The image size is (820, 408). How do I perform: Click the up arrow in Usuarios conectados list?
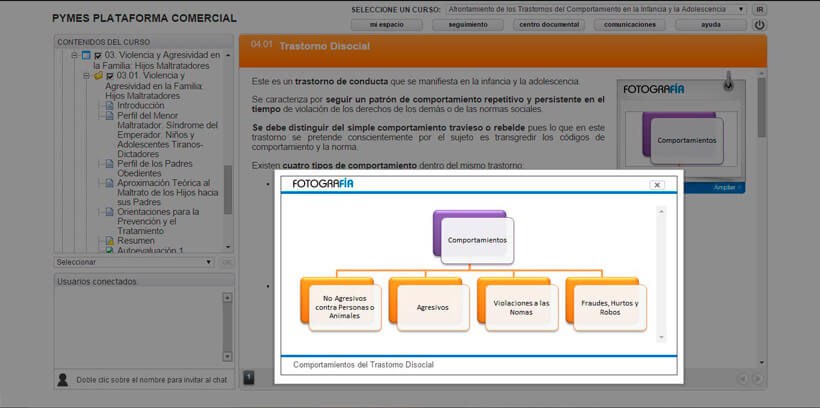pyautogui.click(x=227, y=298)
